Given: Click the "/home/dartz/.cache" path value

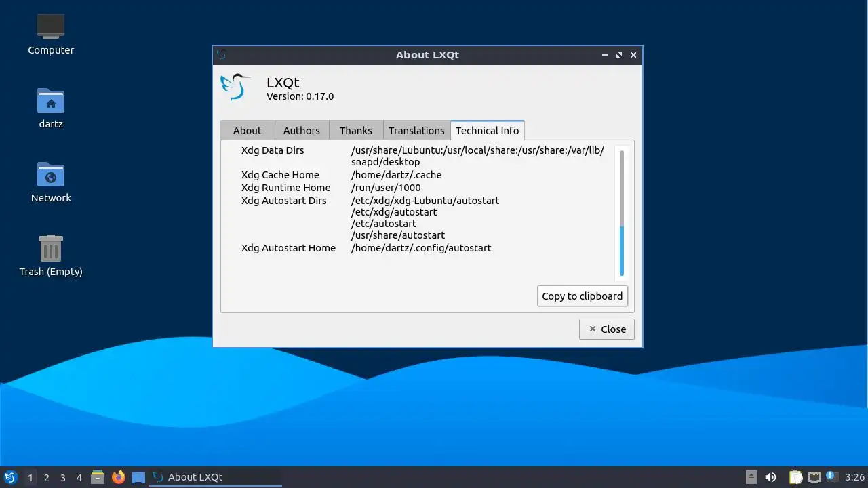Looking at the screenshot, I should pos(396,175).
